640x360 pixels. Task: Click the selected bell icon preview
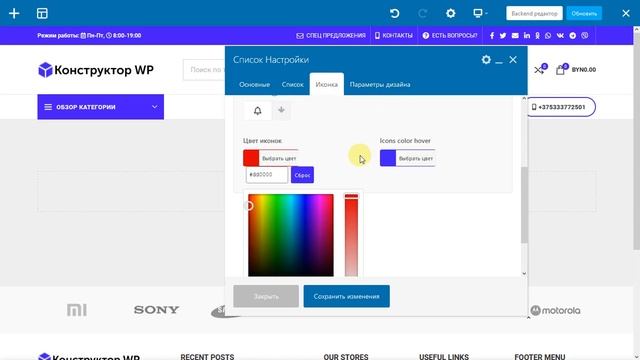click(258, 111)
